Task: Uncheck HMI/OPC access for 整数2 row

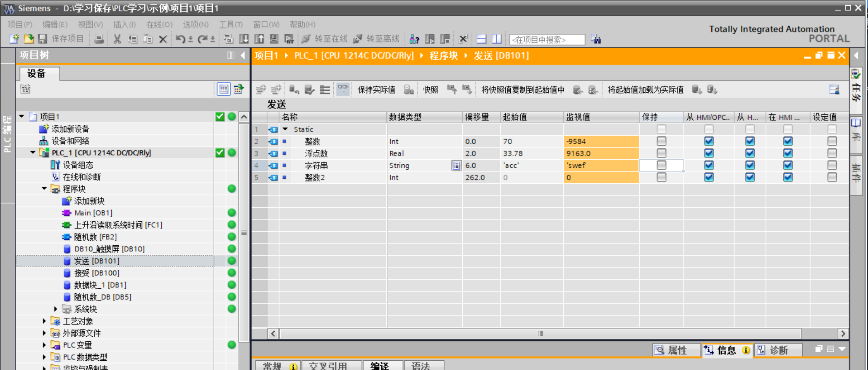Action: click(x=709, y=177)
